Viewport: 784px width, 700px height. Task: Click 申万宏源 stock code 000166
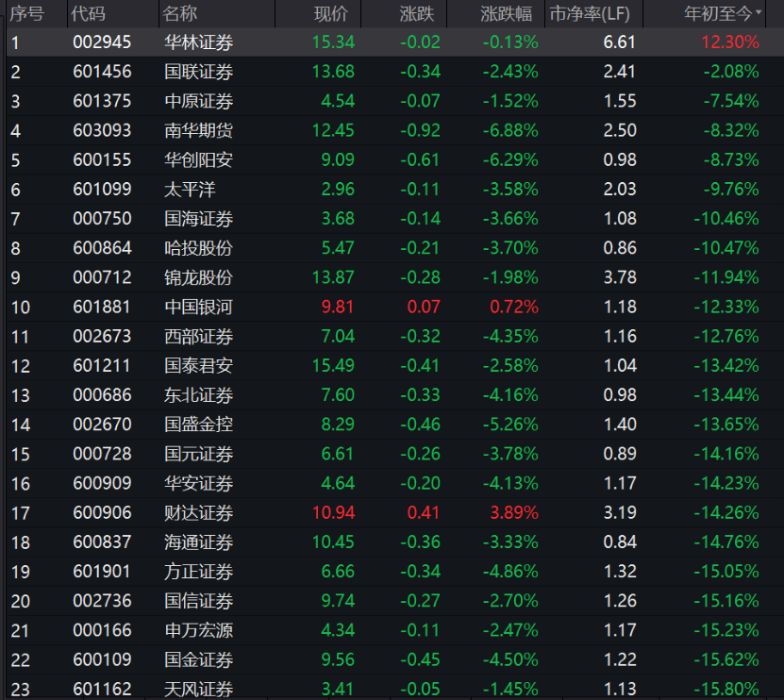pos(102,630)
